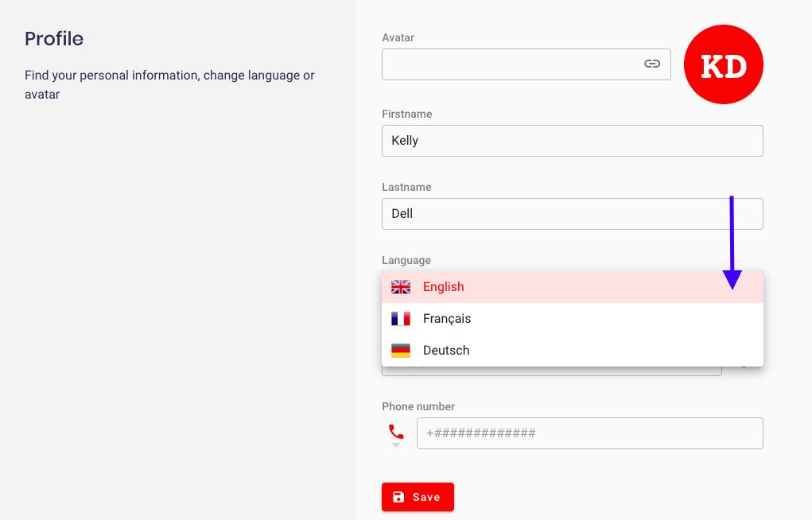Click the French flag icon

click(x=401, y=319)
